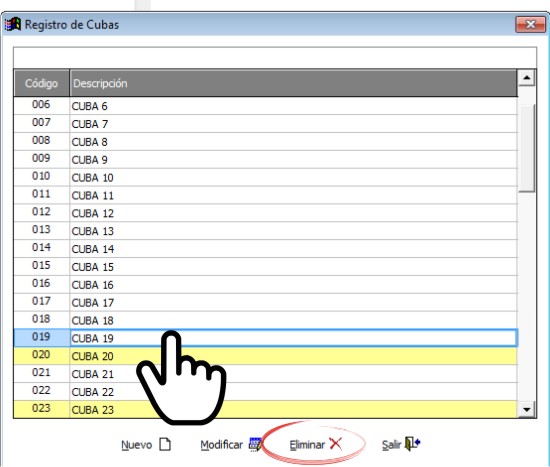The height and width of the screenshot is (467, 550).
Task: Select the highlighted row CUBA 20
Action: pos(266,356)
